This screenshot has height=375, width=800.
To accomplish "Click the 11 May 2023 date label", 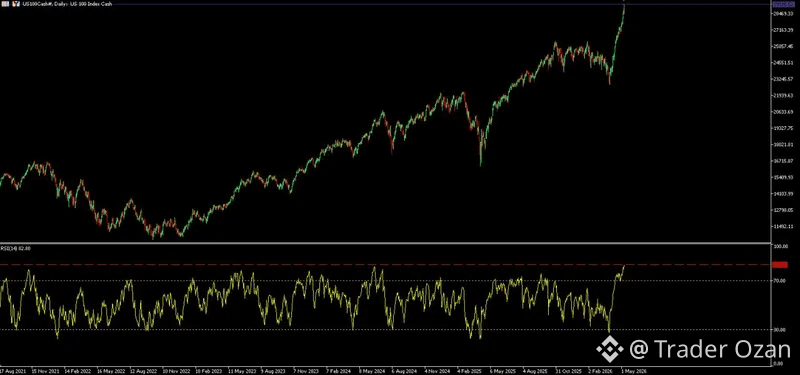I will (x=242, y=371).
